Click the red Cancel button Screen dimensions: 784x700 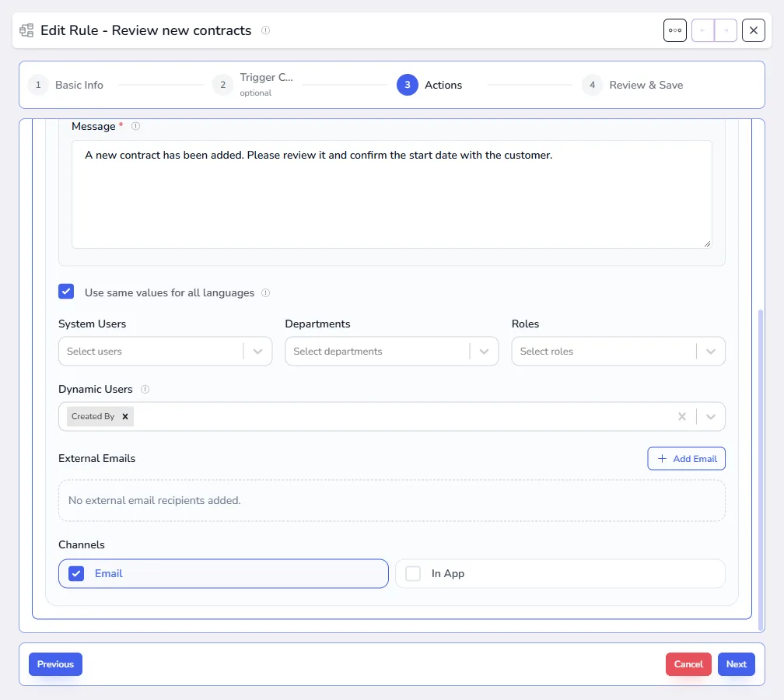click(x=688, y=664)
